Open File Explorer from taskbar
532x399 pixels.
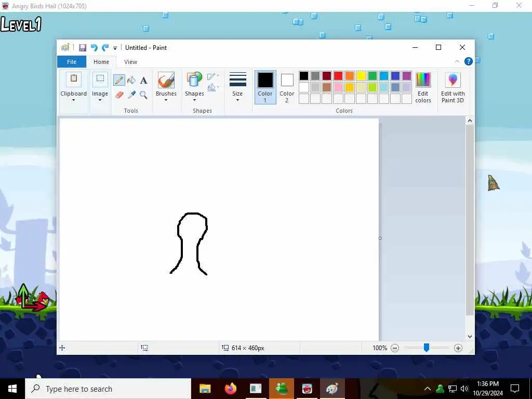tap(205, 389)
